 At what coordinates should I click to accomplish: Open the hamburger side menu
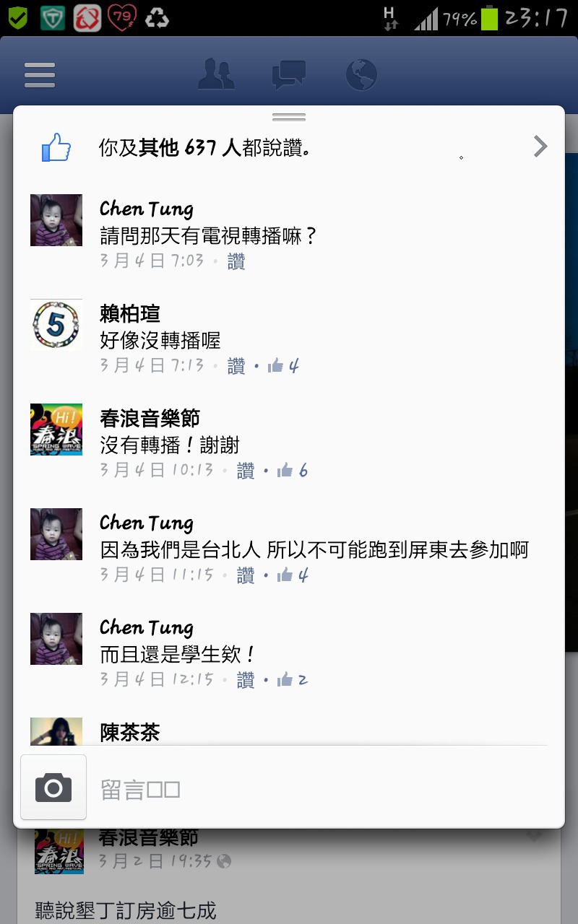click(x=40, y=75)
